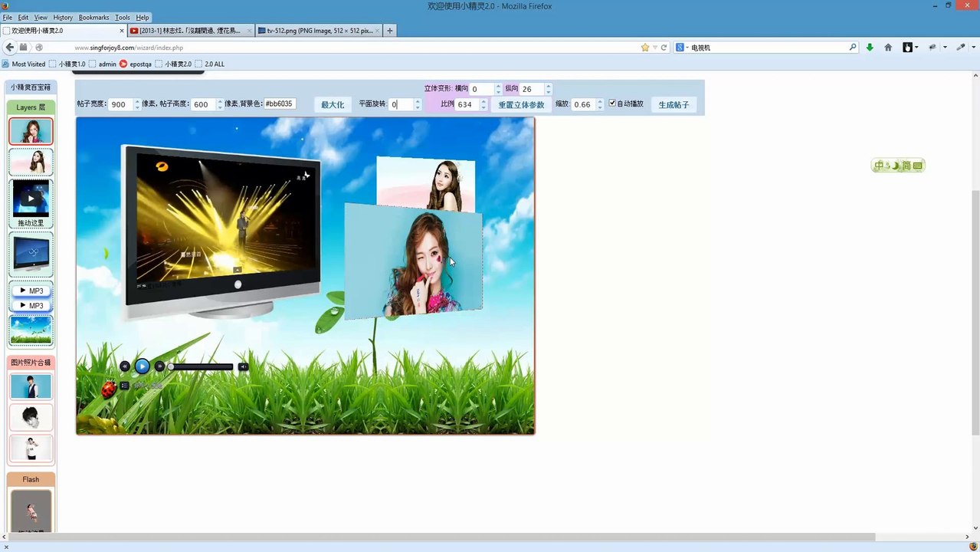980x552 pixels.
Task: Click the fast-forward button in music player
Action: (x=159, y=366)
